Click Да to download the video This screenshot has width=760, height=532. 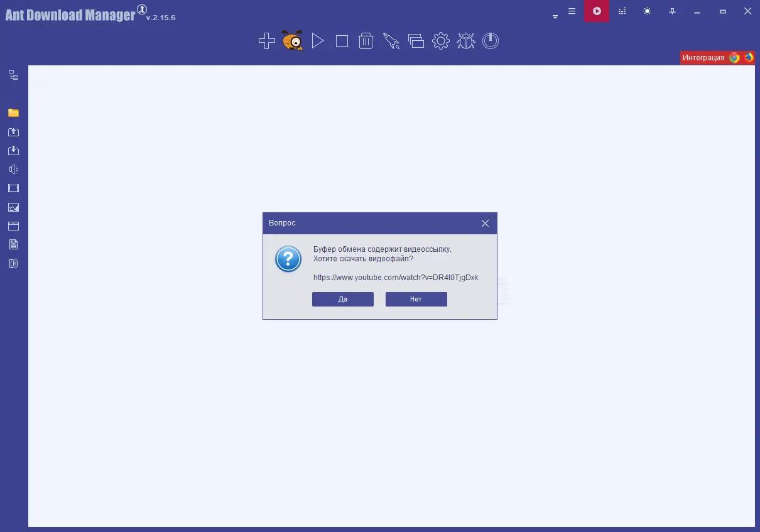click(x=342, y=299)
